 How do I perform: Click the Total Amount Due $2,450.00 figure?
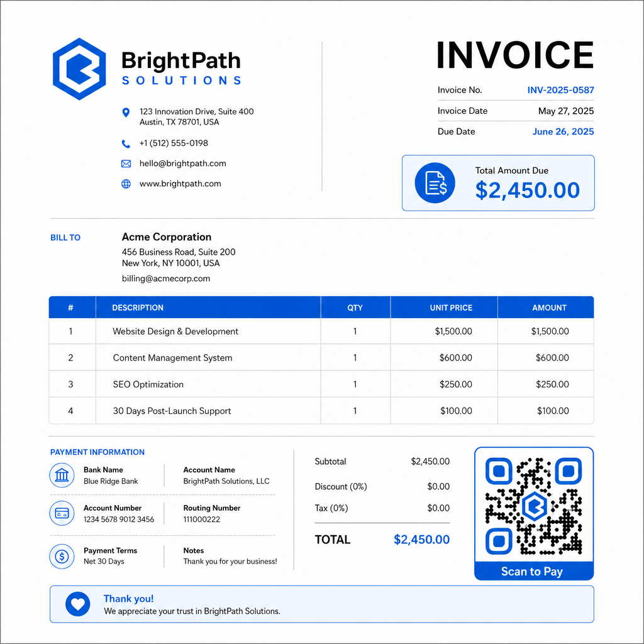pos(528,190)
